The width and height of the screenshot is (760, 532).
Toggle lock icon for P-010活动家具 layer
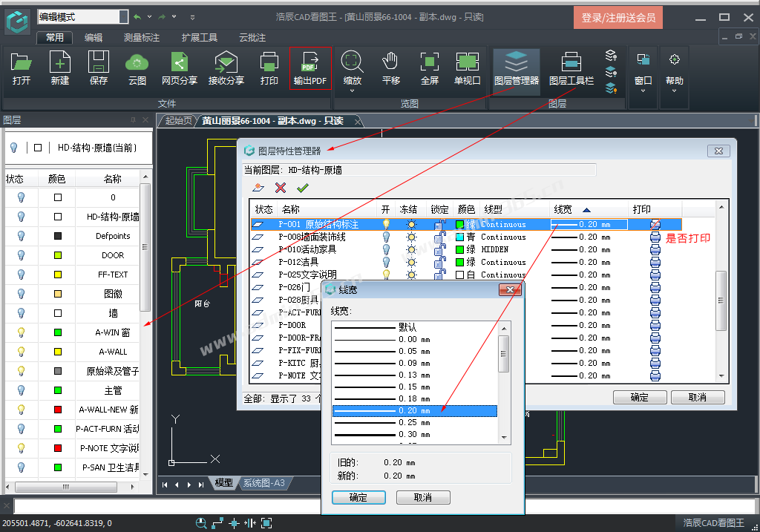(x=439, y=249)
